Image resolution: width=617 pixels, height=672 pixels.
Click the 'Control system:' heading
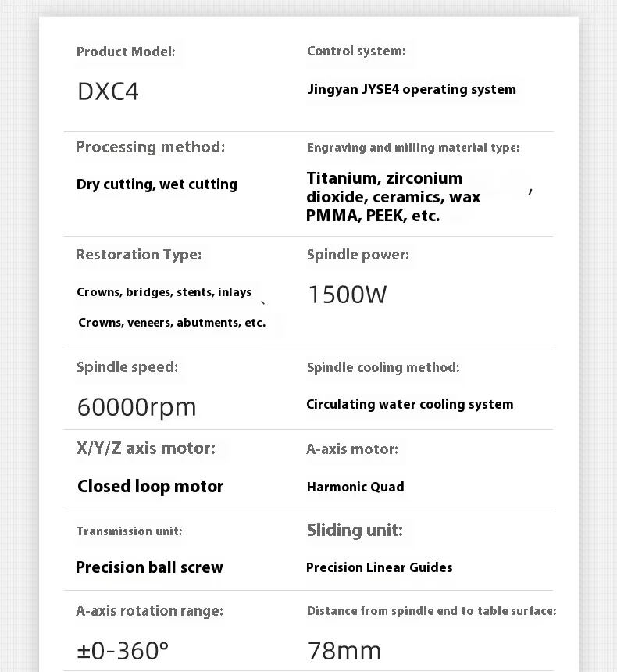[356, 52]
